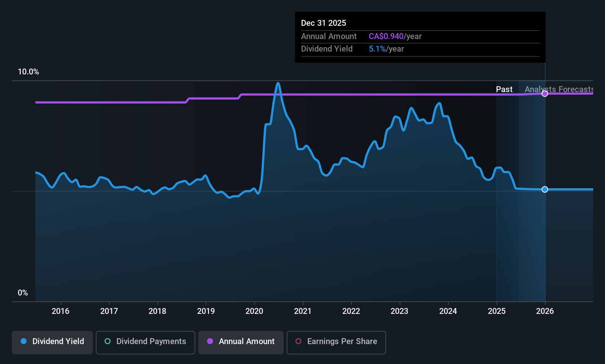605x364 pixels.
Task: Click the 2018 x-axis label
Action: [157, 311]
